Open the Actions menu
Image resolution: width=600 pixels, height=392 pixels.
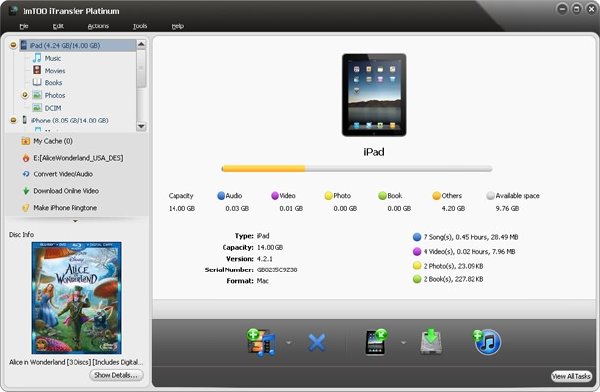98,26
